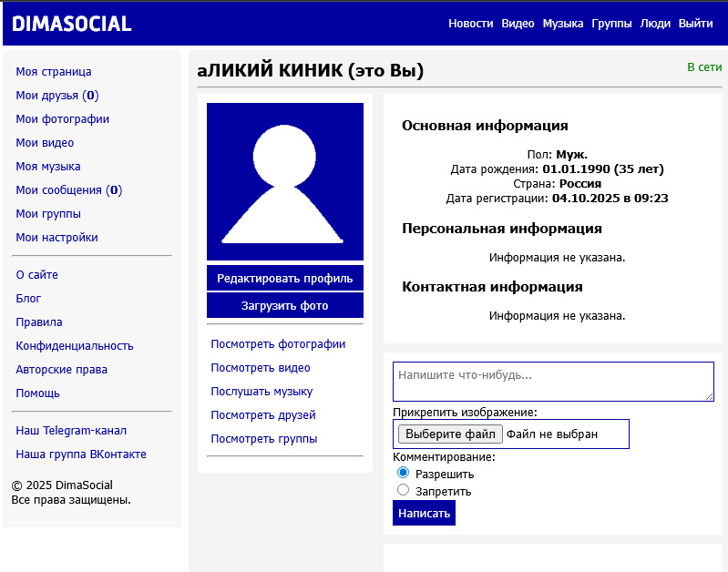Open the Музыка header menu item
This screenshot has width=728, height=572.
pyautogui.click(x=563, y=23)
